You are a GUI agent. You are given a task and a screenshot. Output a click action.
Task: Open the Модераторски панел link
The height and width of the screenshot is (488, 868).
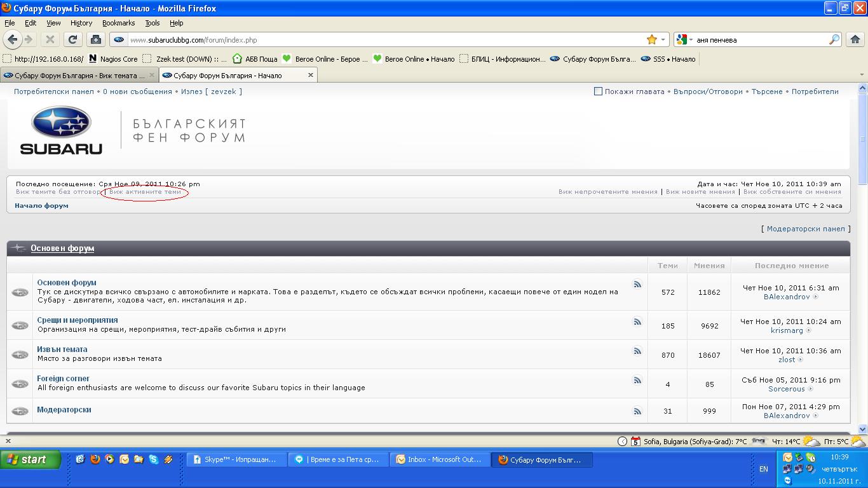click(x=806, y=229)
